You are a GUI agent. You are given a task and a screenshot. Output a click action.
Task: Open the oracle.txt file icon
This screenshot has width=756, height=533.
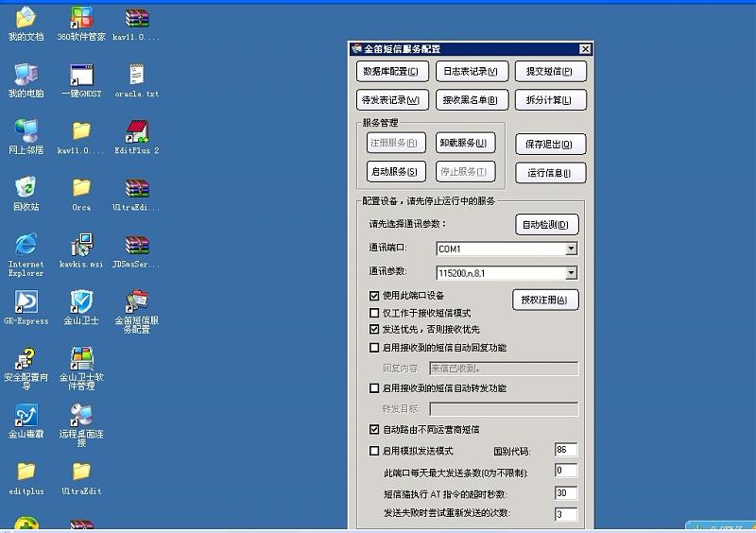pyautogui.click(x=137, y=80)
